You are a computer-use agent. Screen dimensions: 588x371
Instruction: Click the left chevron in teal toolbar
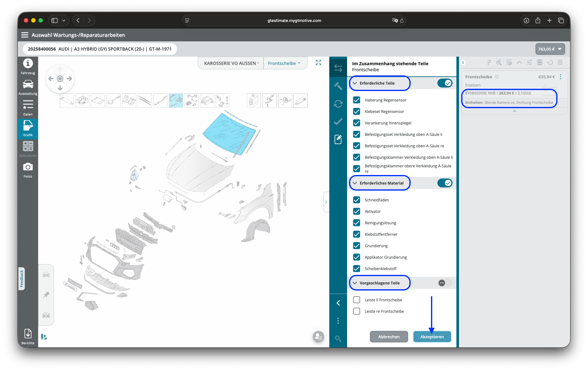pyautogui.click(x=338, y=303)
